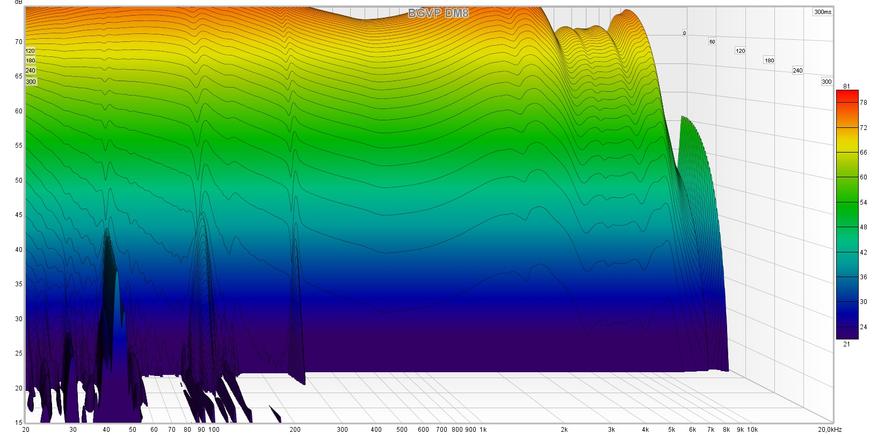Click the 54 tick on the color scale
The image size is (877, 435).
(864, 202)
